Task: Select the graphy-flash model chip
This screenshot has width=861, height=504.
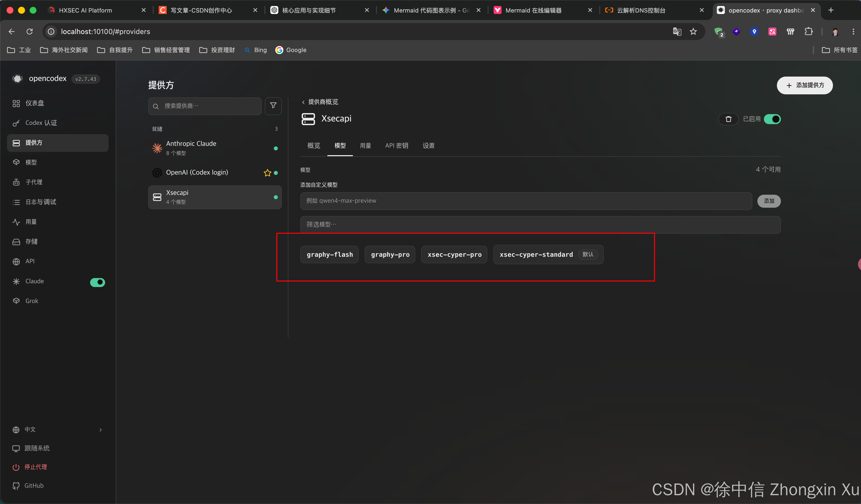Action: 329,255
